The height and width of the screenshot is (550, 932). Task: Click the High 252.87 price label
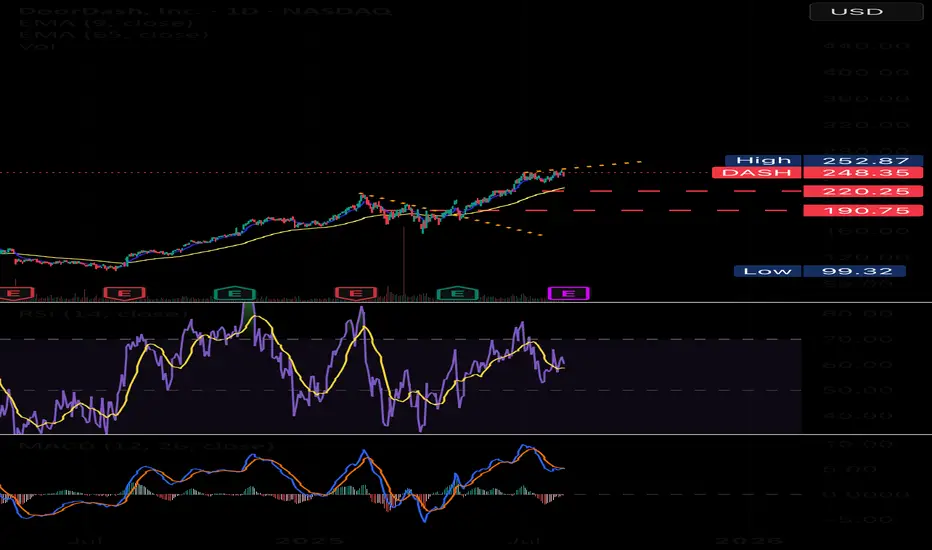click(x=824, y=161)
